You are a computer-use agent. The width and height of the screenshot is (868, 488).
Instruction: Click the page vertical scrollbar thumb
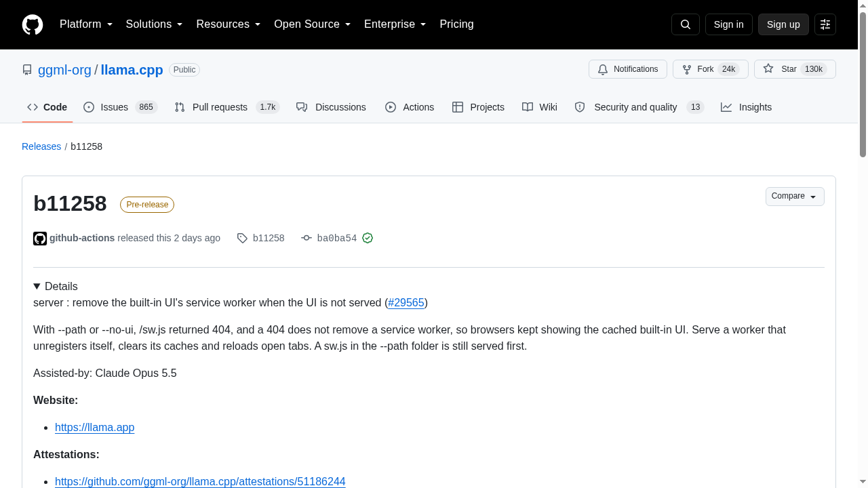[x=863, y=85]
